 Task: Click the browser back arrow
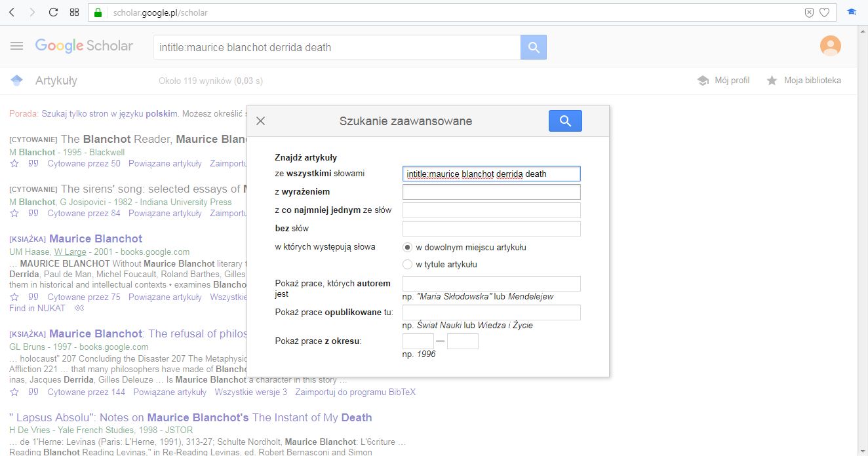pos(12,12)
